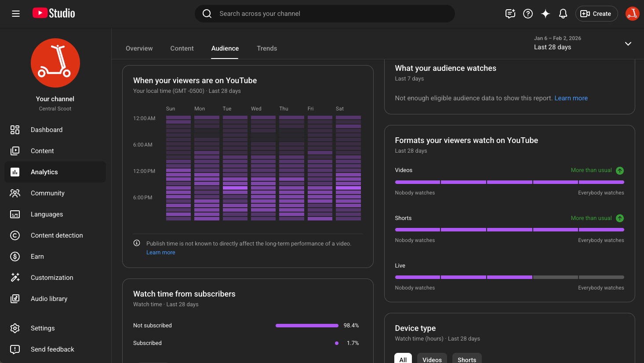Open the Overview analytics tab
This screenshot has width=644, height=363.
tap(139, 48)
